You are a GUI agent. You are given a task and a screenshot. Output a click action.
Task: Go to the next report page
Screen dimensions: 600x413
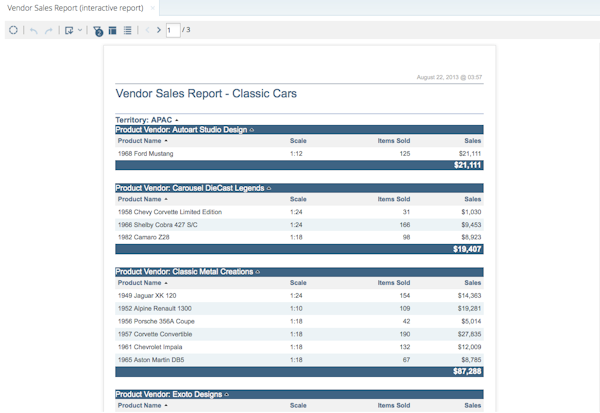point(158,30)
